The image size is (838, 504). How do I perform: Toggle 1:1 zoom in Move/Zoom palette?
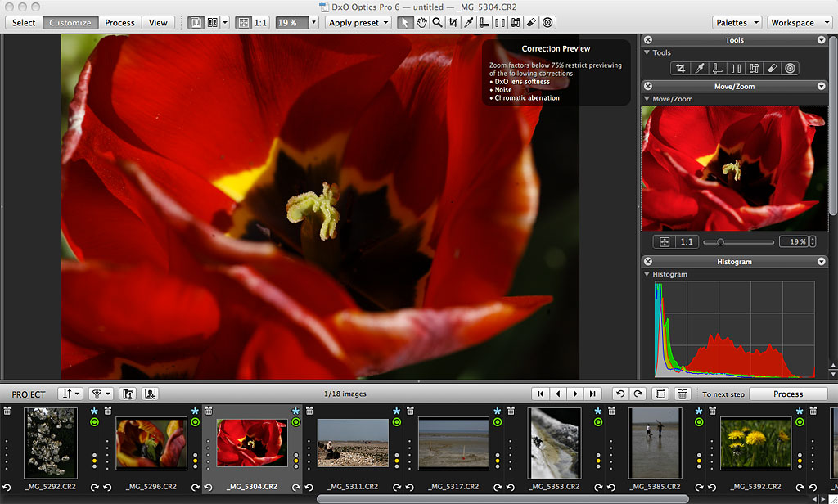click(x=687, y=242)
